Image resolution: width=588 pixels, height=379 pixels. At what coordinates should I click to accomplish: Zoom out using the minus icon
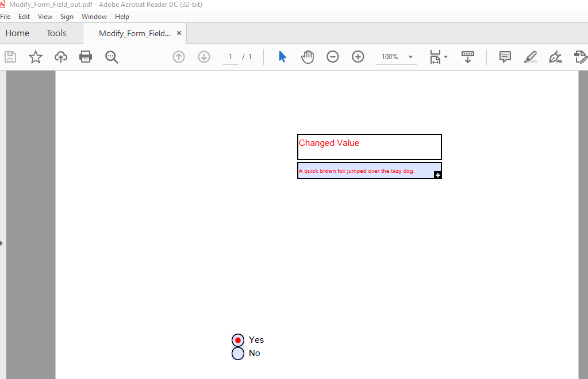pos(332,56)
